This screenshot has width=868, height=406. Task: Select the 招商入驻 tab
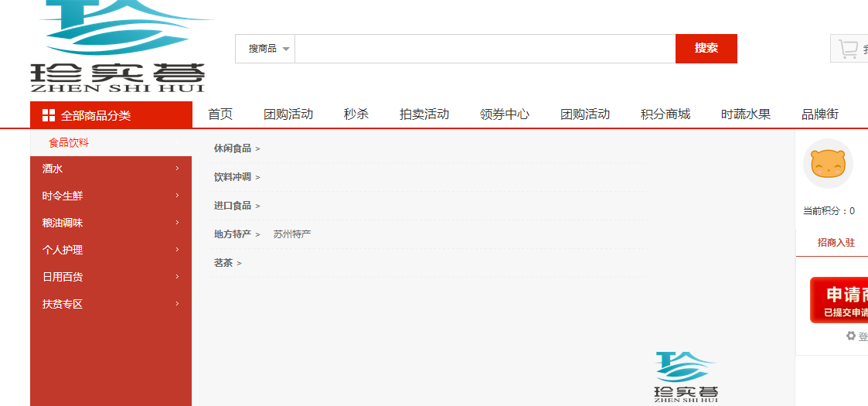(x=836, y=243)
